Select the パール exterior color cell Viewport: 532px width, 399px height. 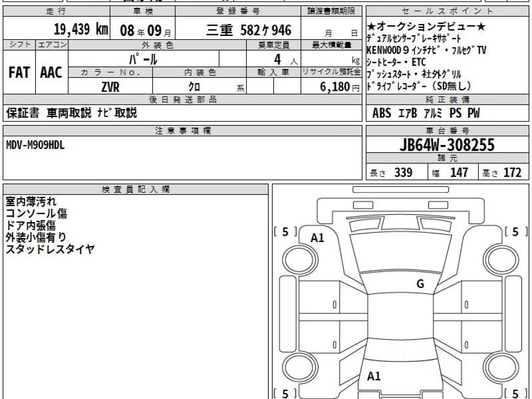(143, 59)
